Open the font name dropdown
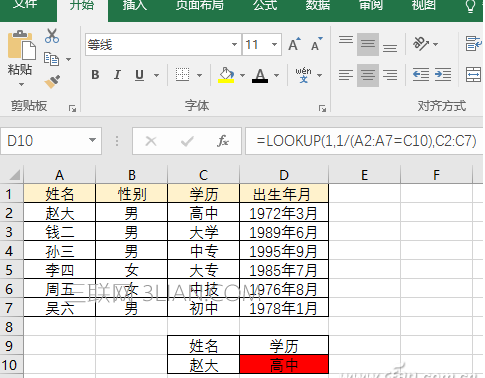Screen dimensions: 485x378 click(x=234, y=44)
